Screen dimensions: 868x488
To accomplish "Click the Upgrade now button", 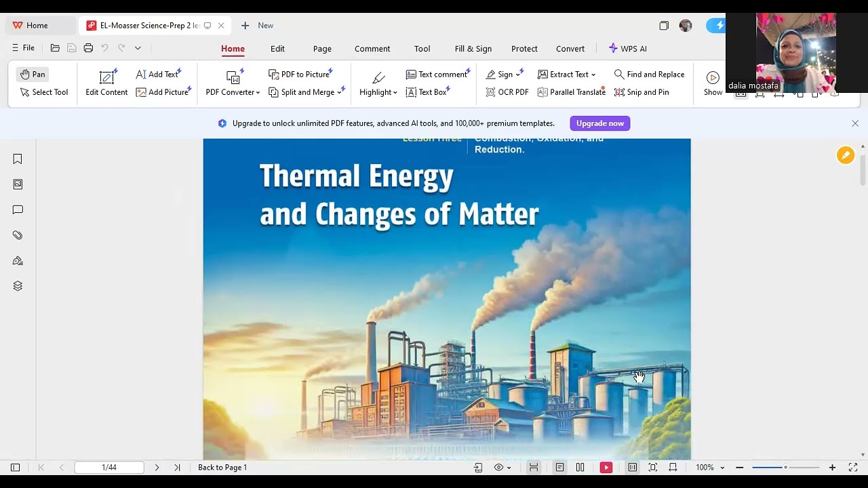I will click(600, 123).
